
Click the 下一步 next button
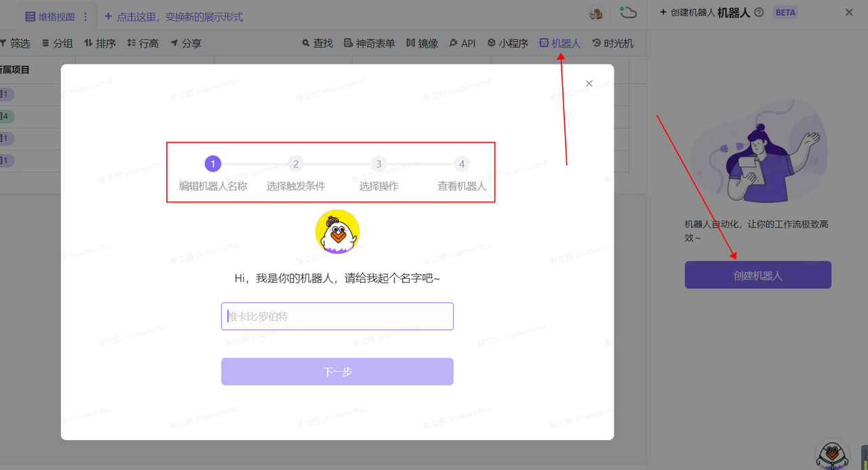pyautogui.click(x=337, y=372)
